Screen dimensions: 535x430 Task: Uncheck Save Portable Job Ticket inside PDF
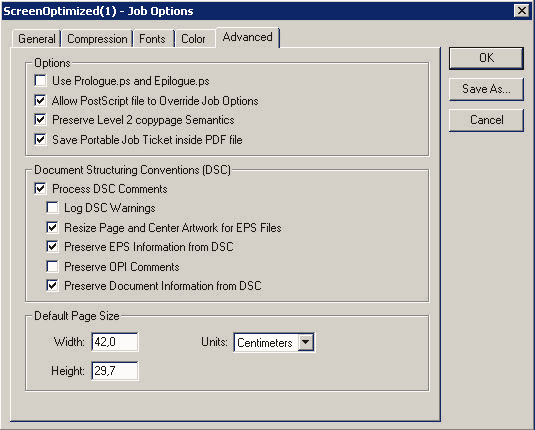click(x=40, y=139)
